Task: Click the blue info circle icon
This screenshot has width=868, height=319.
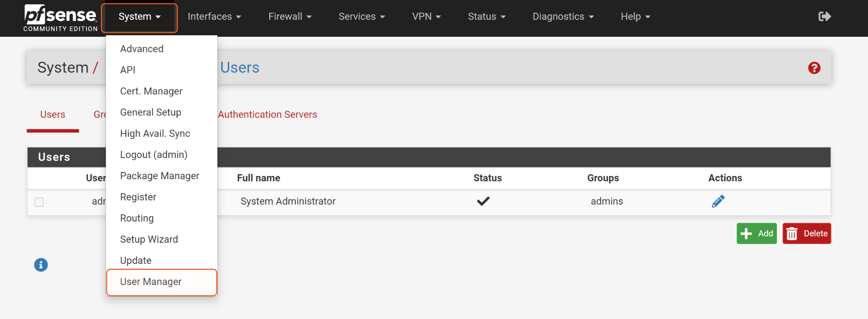Action: (41, 265)
